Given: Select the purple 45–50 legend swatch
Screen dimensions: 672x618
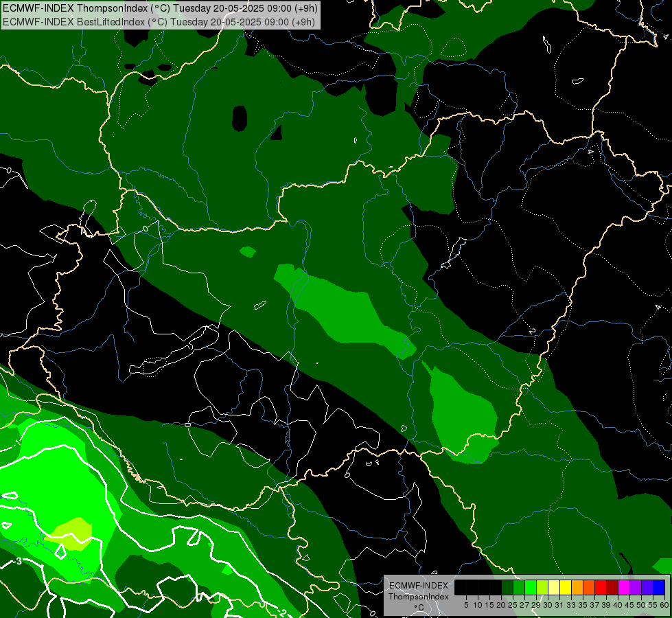Looking at the screenshot, I should [x=636, y=587].
